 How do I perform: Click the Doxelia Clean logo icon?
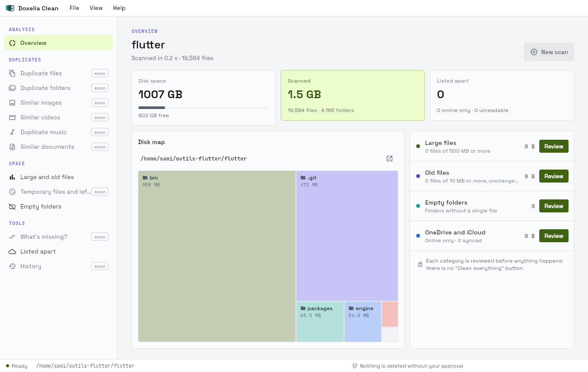pyautogui.click(x=10, y=8)
